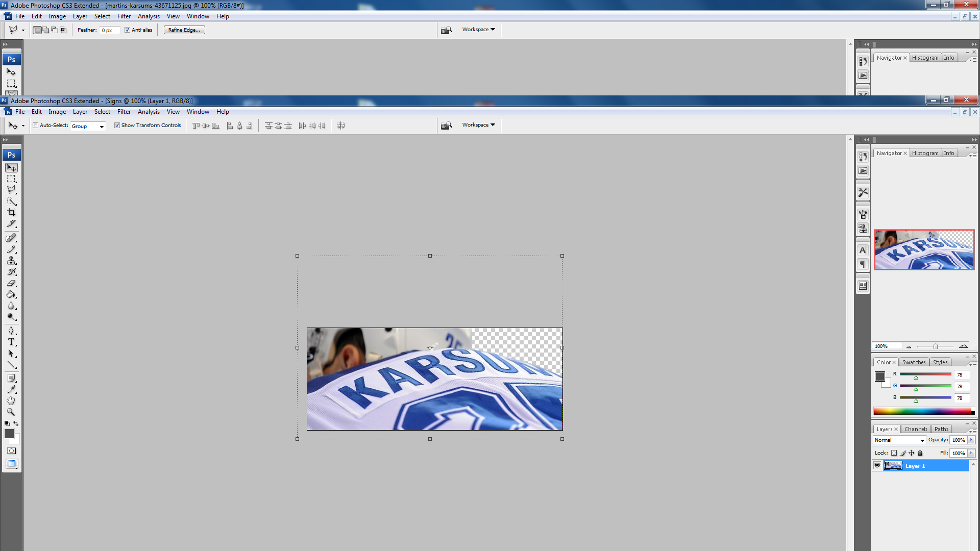Select the Clone Stamp tool

pos(11,261)
